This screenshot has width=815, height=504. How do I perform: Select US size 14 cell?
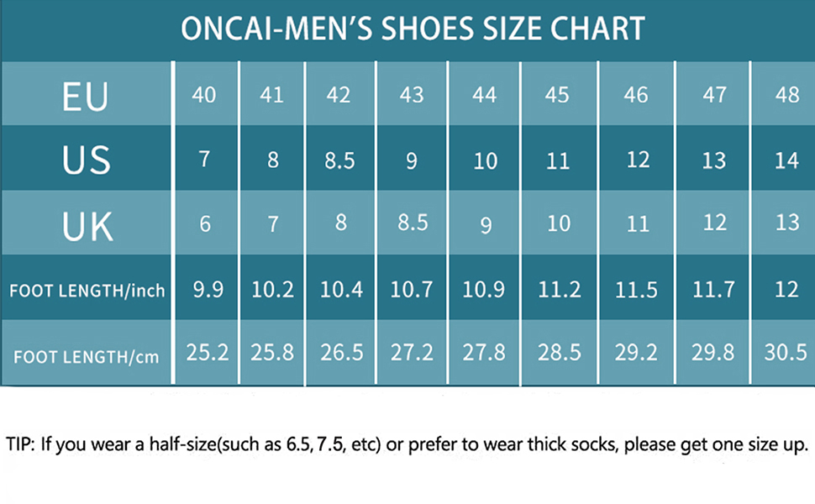pyautogui.click(x=787, y=160)
